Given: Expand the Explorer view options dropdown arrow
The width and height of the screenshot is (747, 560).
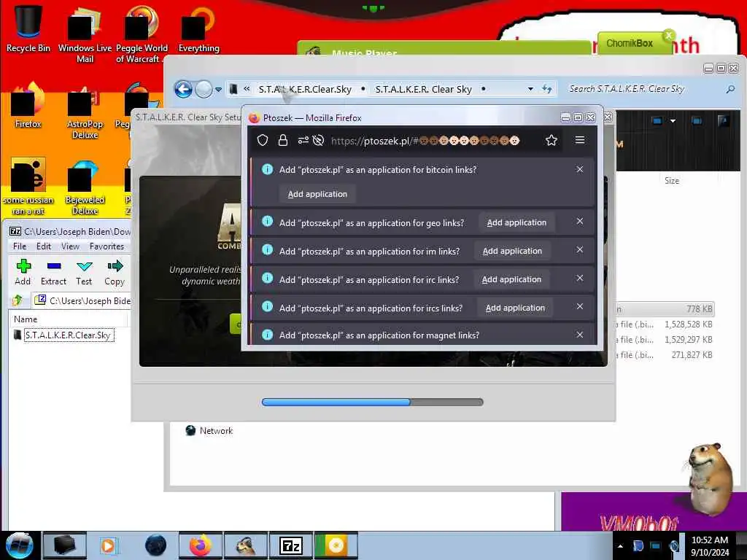Looking at the screenshot, I should pos(673,121).
